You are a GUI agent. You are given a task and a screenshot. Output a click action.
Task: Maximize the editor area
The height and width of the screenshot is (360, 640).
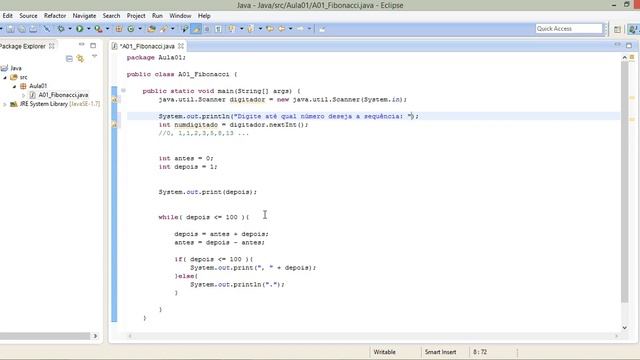coord(629,45)
